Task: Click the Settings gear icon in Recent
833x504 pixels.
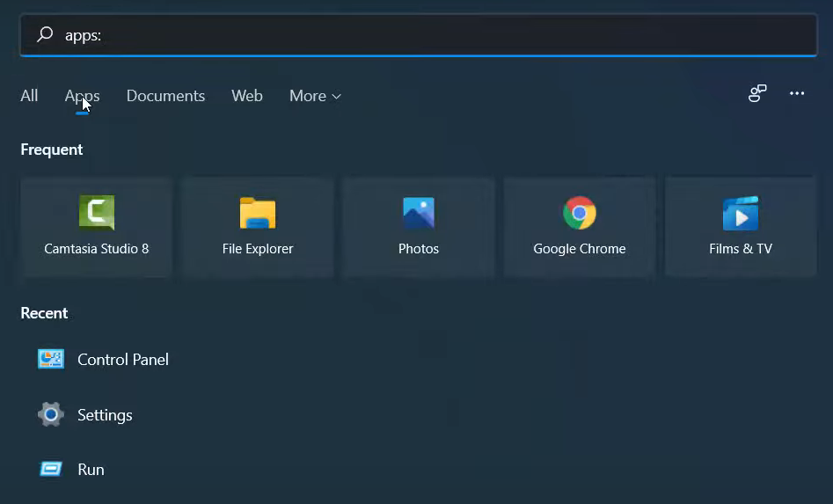Action: click(51, 414)
